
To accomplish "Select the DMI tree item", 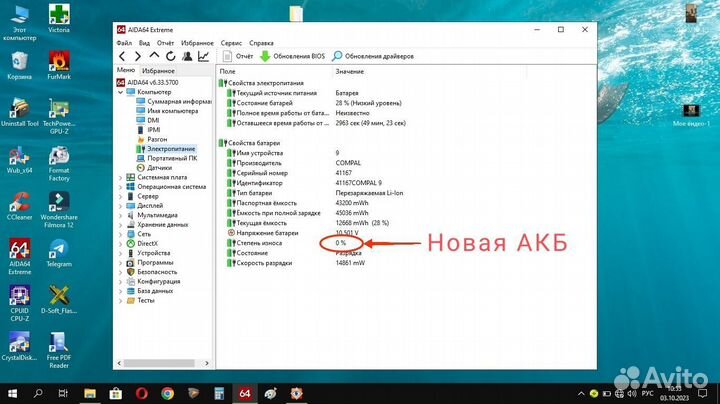I will (x=148, y=120).
